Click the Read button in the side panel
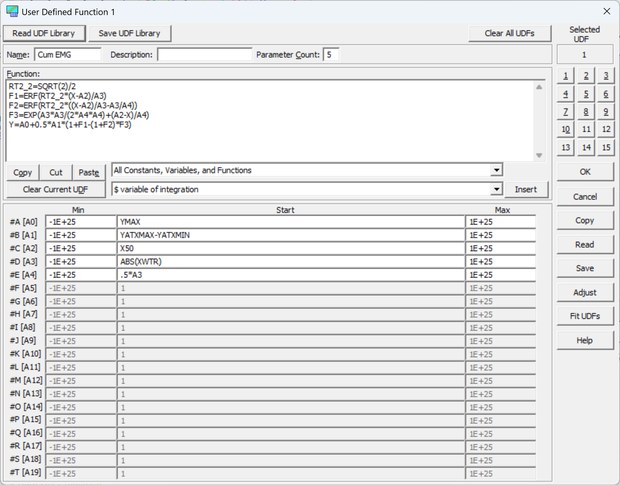 (x=585, y=245)
